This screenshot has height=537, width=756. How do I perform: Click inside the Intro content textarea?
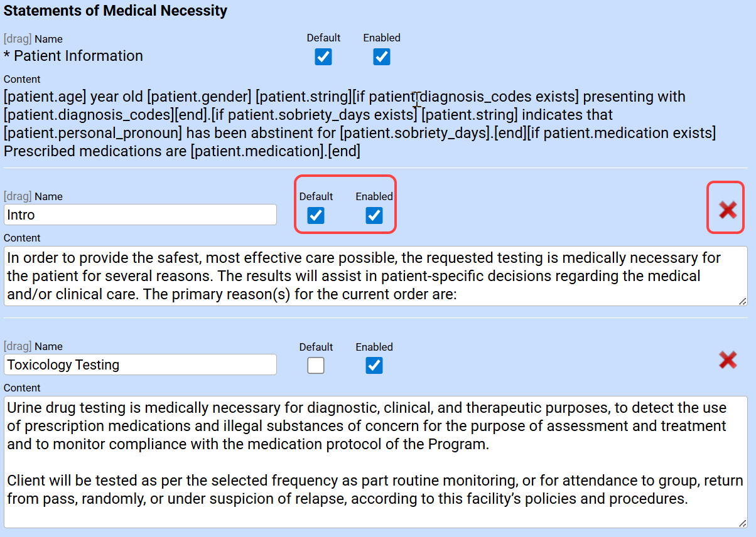[375, 276]
